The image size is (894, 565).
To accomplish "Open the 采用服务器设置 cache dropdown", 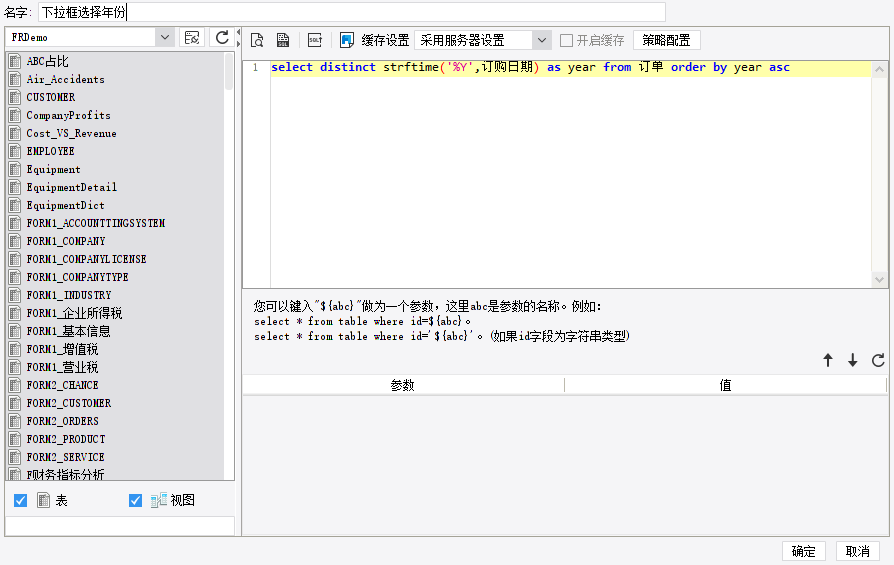I will point(542,40).
